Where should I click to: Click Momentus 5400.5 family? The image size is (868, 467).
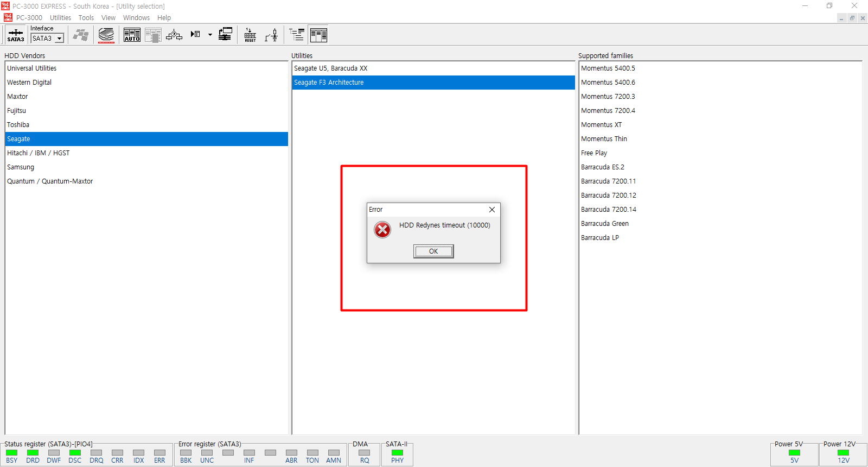720,68
